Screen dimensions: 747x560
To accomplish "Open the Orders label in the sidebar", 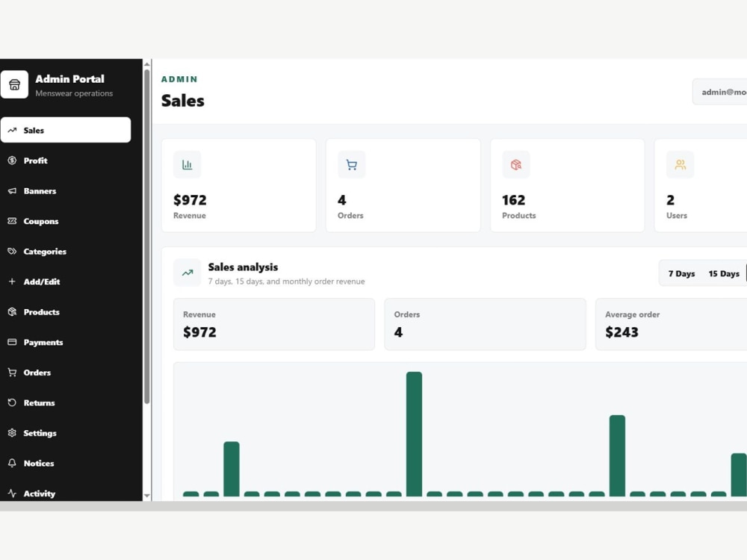I will (x=37, y=373).
